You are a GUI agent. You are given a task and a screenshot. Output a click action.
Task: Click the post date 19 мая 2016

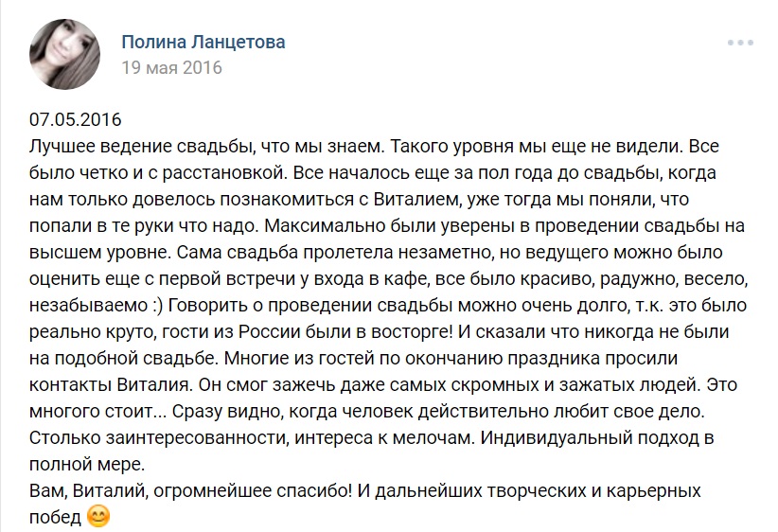coord(171,68)
